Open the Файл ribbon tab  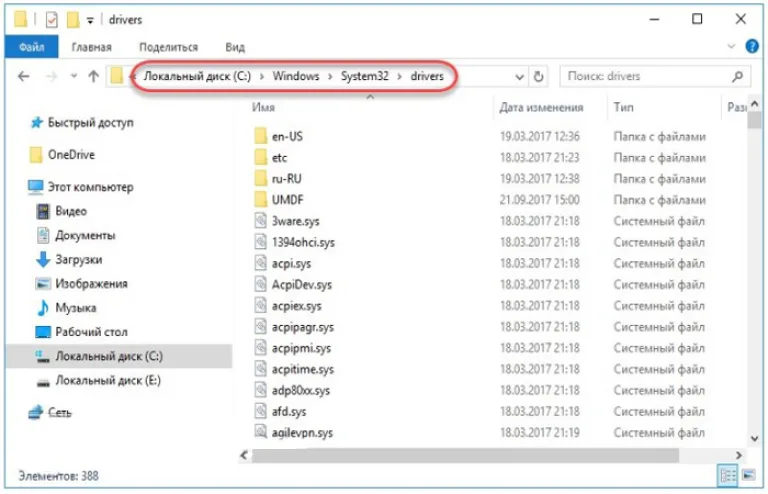[x=31, y=47]
